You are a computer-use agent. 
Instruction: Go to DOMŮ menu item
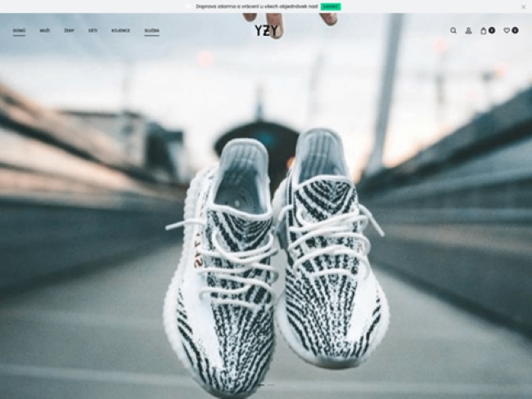click(19, 30)
